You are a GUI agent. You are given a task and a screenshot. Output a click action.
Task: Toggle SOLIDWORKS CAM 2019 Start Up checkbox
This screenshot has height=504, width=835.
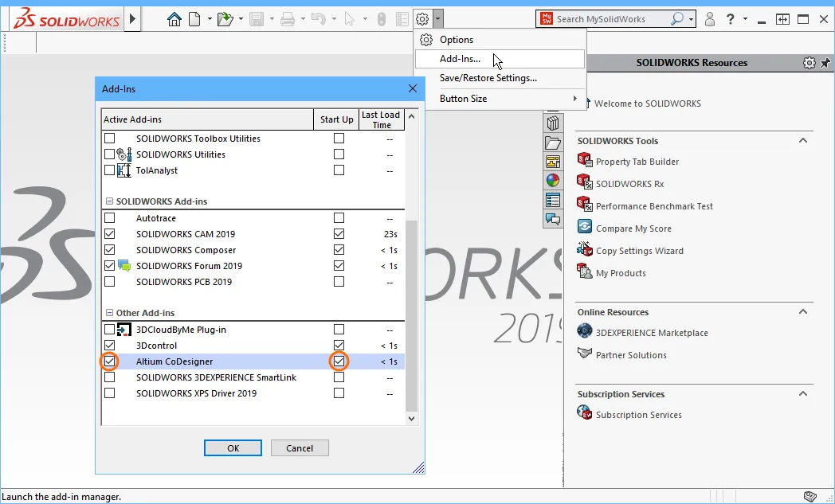coord(339,234)
